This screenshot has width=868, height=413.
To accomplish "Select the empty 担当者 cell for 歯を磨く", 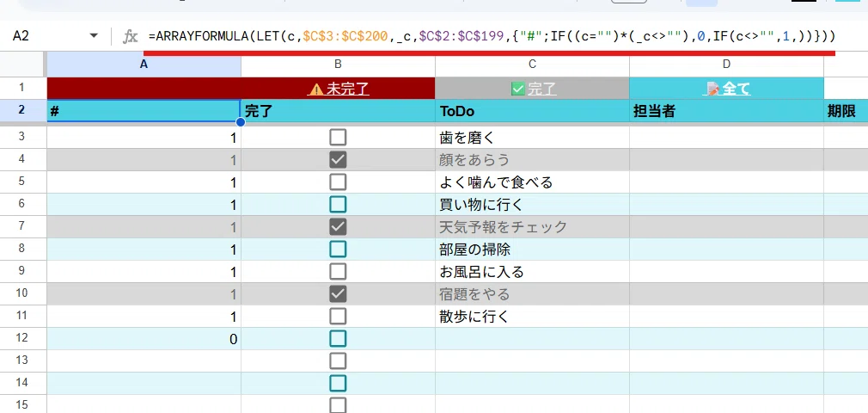I will (727, 137).
